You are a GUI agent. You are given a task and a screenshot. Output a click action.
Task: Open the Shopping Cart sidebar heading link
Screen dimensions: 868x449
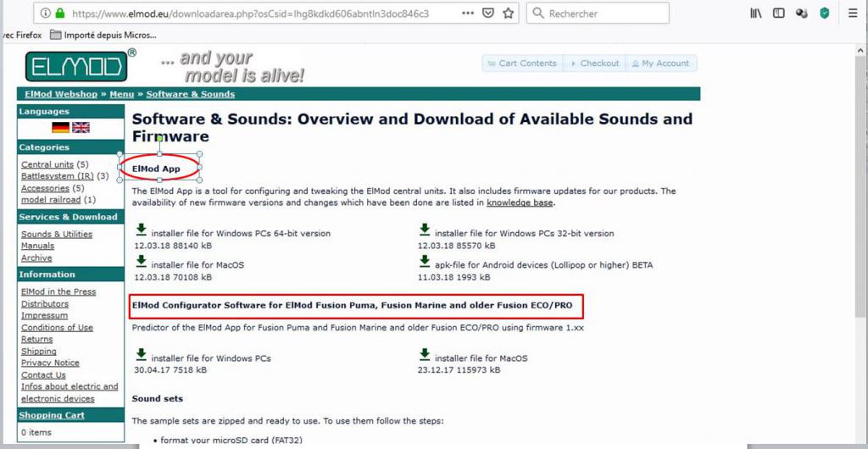pyautogui.click(x=52, y=415)
